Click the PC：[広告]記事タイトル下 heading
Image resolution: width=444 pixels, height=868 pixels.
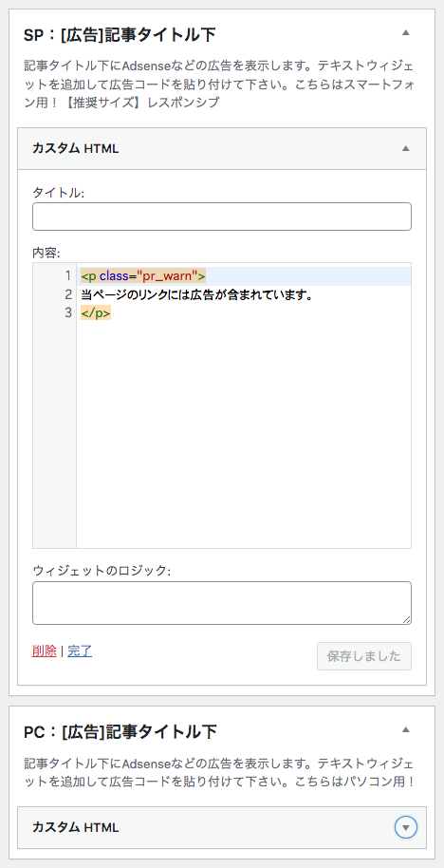point(120,732)
